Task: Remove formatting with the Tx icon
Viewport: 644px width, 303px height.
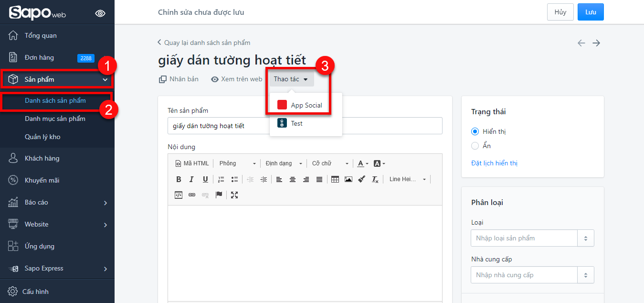Action: coord(375,180)
